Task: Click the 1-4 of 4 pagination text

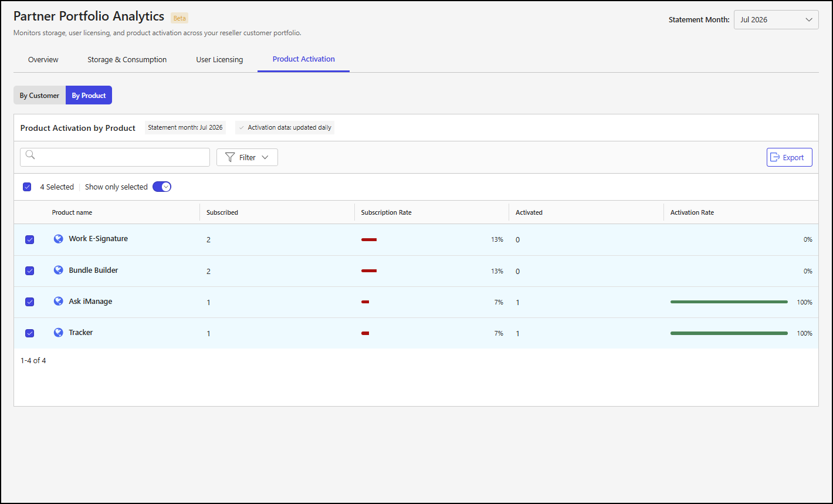Action: [x=33, y=361]
